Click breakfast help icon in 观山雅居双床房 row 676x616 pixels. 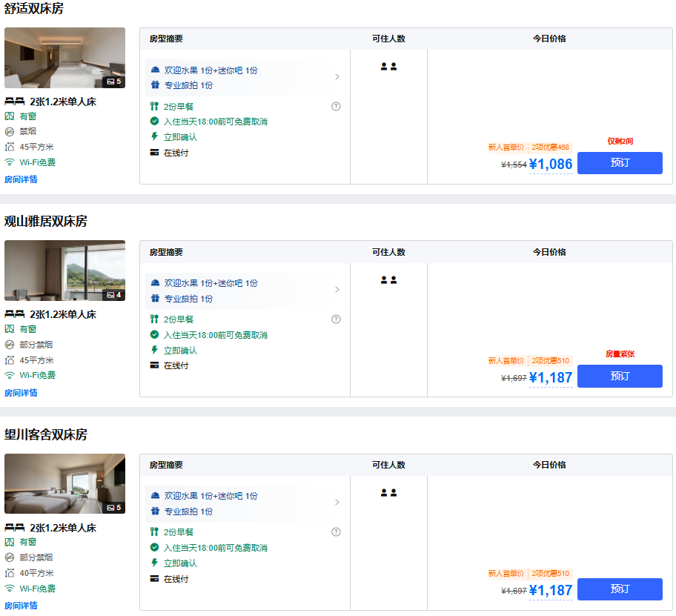click(x=336, y=319)
